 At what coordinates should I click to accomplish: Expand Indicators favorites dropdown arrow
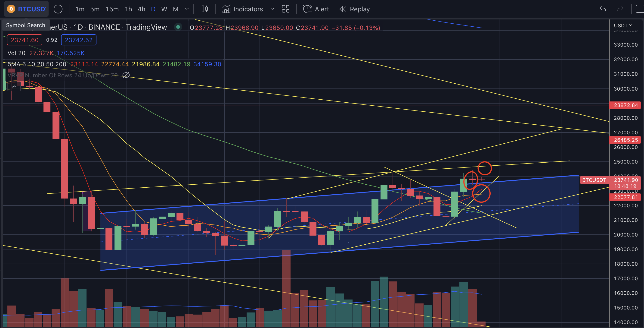(x=272, y=9)
